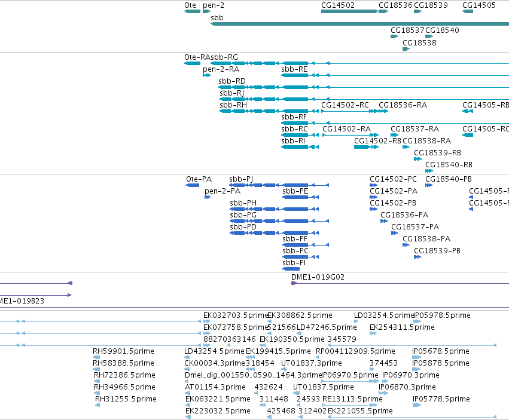Screen dimensions: 509x420
Task: Click the sbb-RG transcript label
Action: coord(224,57)
